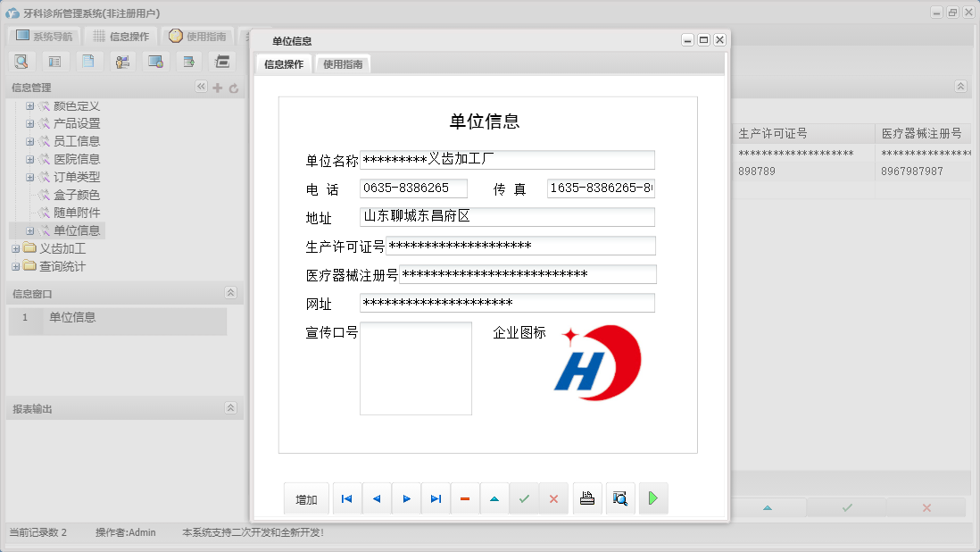Jump to the last record icon
The image size is (980, 552).
(x=436, y=498)
